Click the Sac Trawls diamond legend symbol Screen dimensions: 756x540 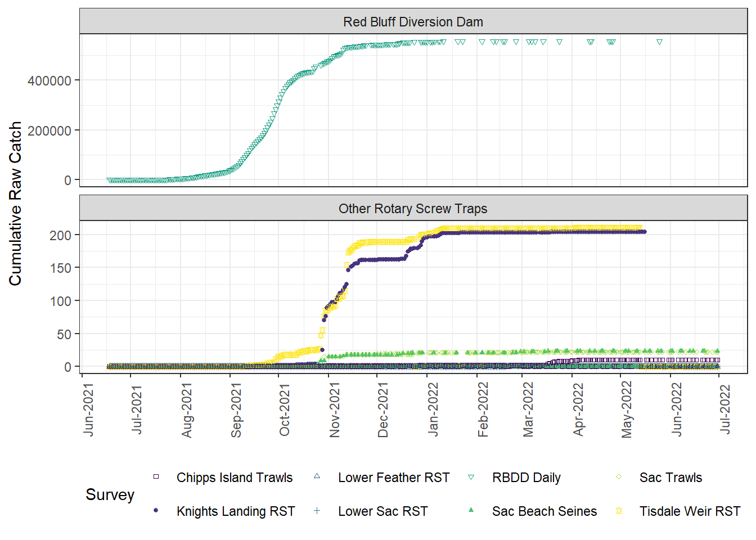tap(619, 477)
